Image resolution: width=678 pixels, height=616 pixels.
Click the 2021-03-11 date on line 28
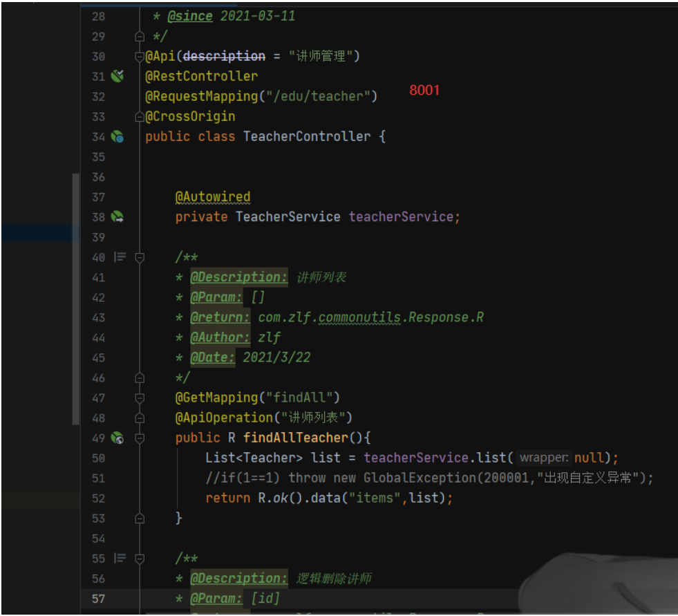point(258,17)
